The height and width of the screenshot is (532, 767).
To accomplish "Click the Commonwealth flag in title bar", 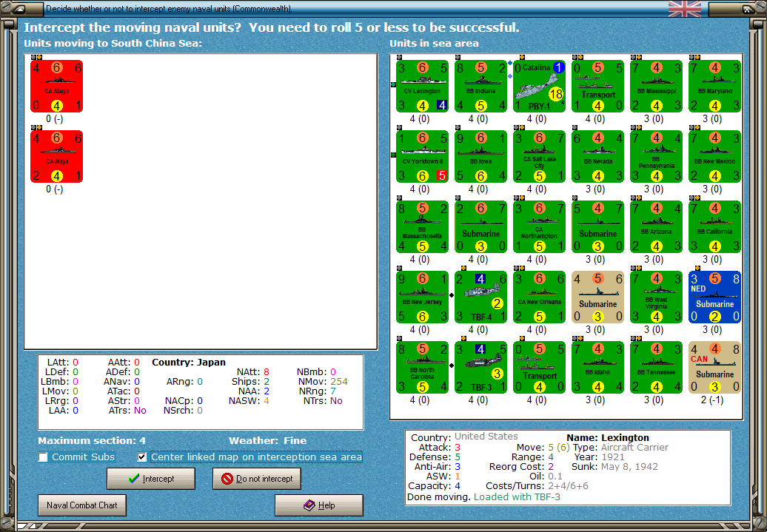I will pos(685,9).
